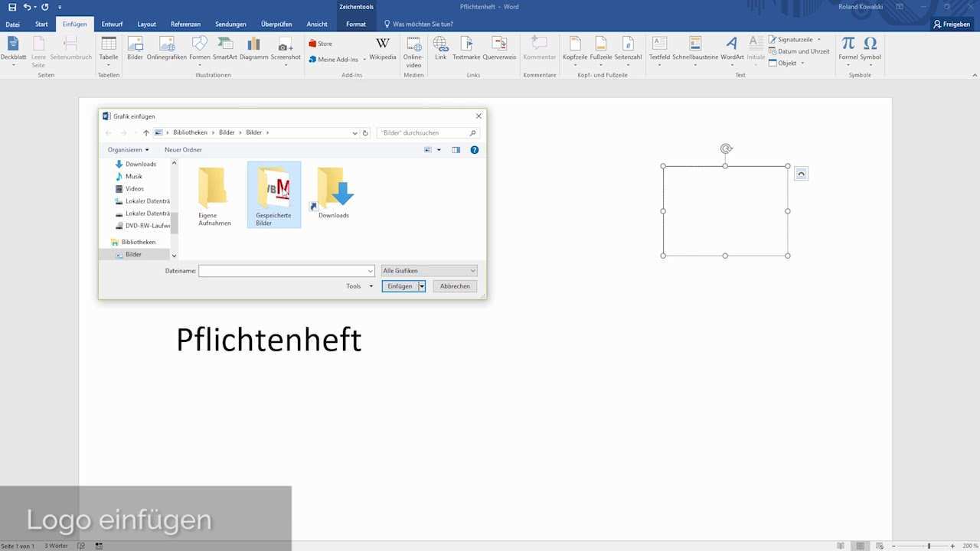Select the Gespeicherte Bilder folder
This screenshot has width=980, height=551.
click(x=274, y=194)
